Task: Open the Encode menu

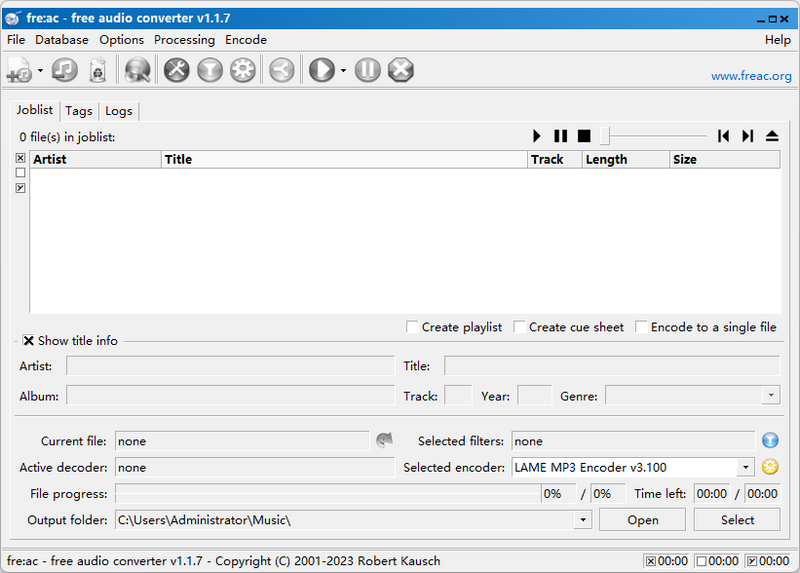Action: pos(246,40)
